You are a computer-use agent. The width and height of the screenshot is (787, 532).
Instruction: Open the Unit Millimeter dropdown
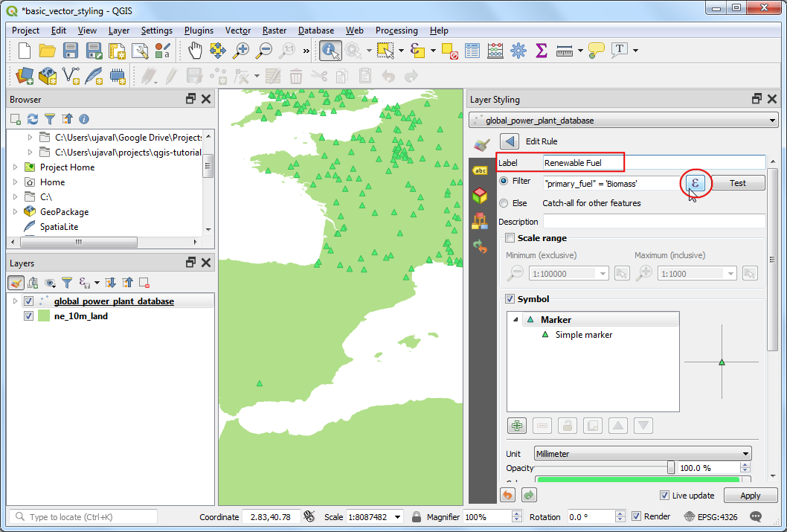pos(643,454)
